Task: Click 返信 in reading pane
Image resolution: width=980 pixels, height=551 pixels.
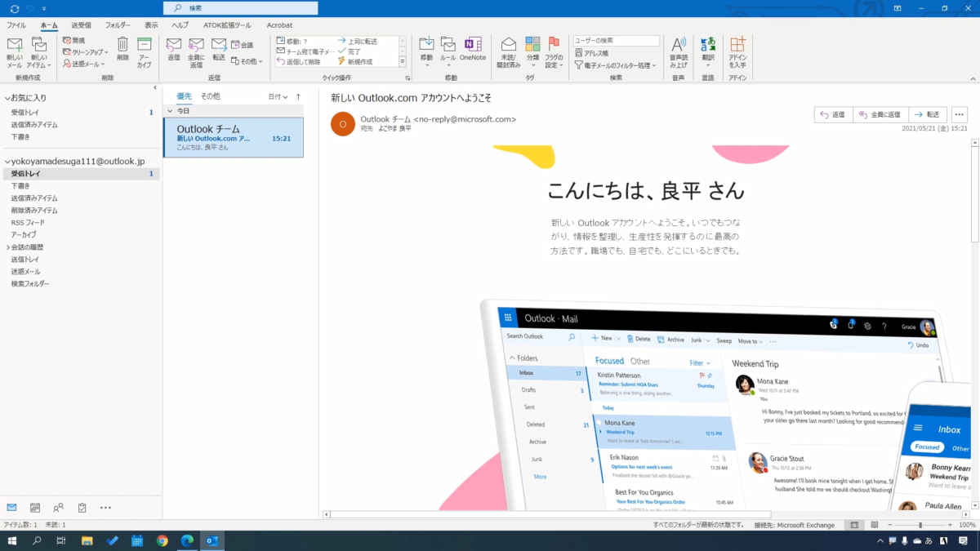Action: coord(834,115)
